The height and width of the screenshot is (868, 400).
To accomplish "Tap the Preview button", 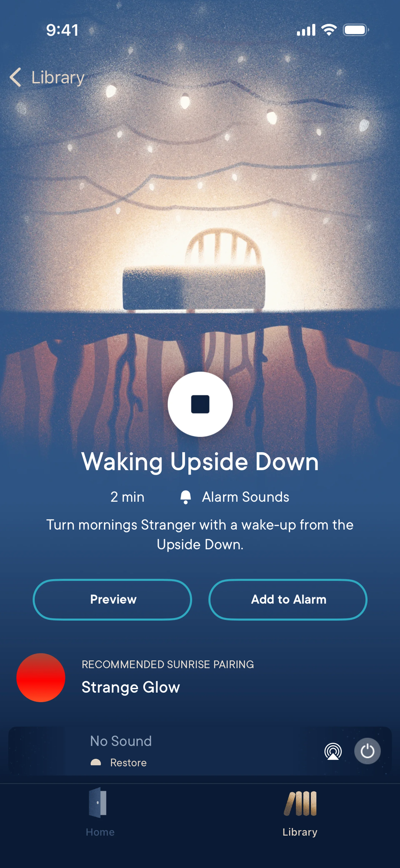I will (112, 599).
